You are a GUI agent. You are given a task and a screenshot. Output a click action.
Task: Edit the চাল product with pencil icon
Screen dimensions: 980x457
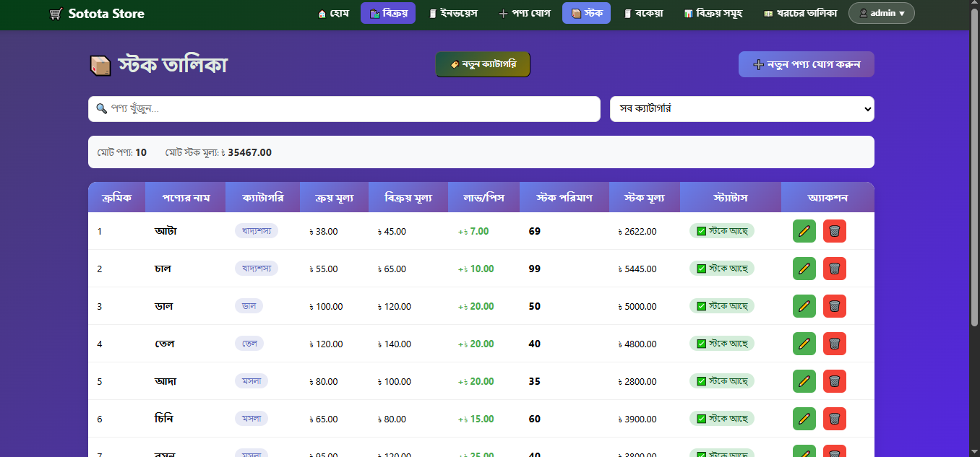(x=804, y=269)
